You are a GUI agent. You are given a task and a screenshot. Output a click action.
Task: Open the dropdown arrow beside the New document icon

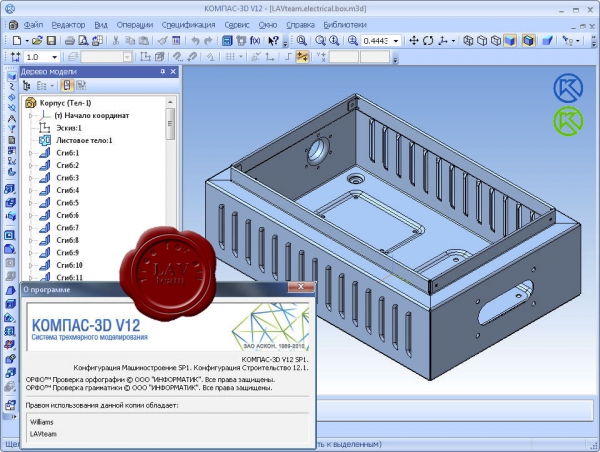(27, 41)
